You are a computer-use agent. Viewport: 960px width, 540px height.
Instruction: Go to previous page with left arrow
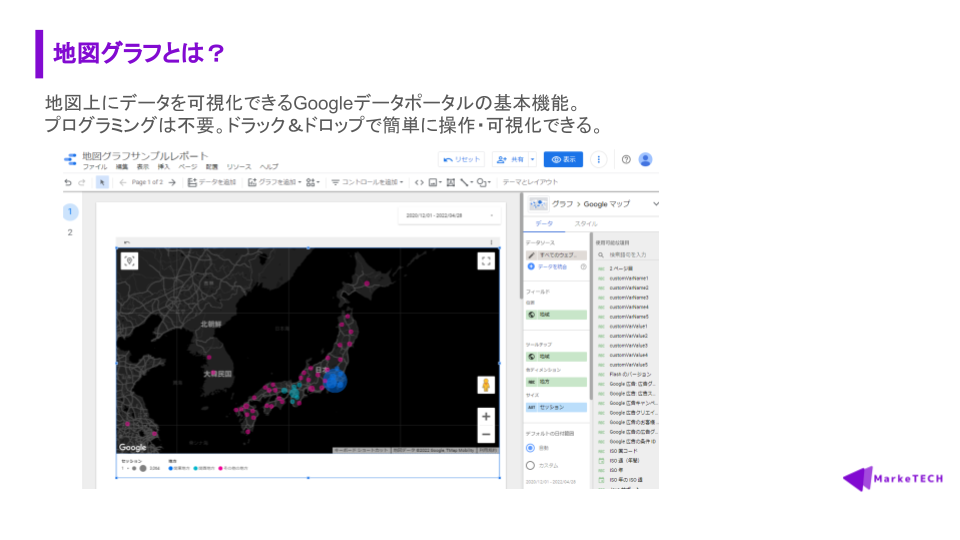click(x=123, y=182)
